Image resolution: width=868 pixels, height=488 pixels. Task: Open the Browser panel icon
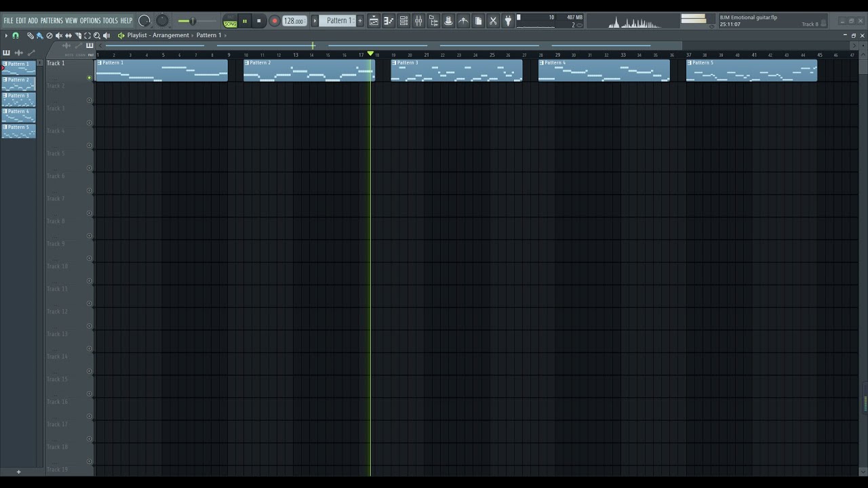(433, 21)
